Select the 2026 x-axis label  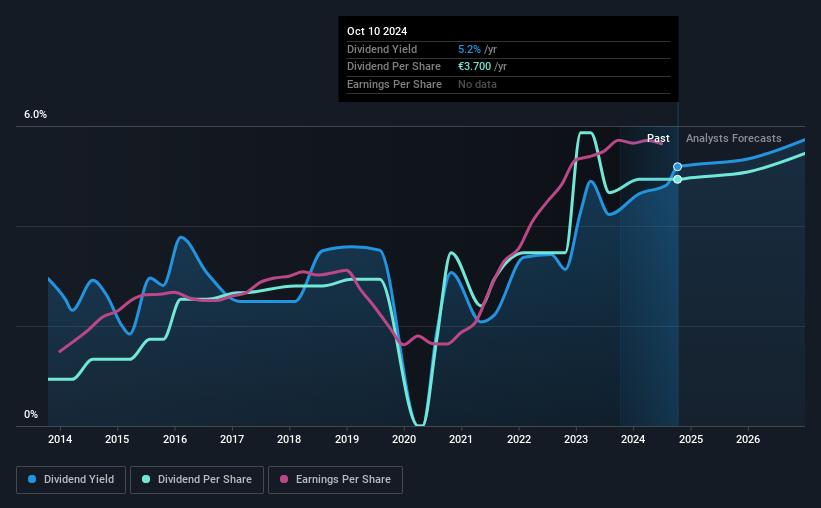pos(748,439)
